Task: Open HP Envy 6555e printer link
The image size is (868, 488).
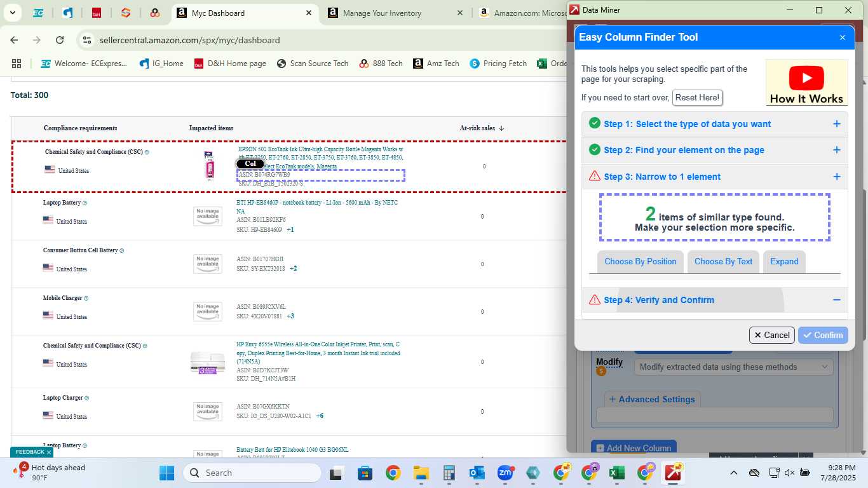Action: 318,353
